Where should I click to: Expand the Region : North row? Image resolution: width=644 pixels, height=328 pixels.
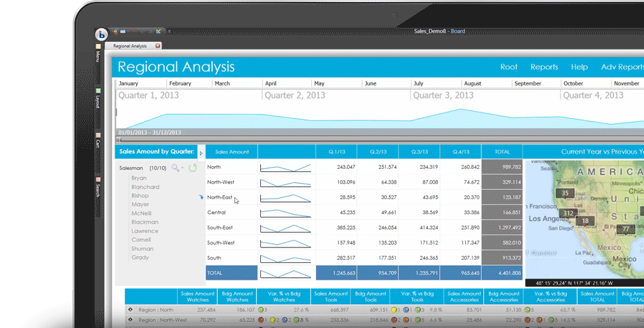click(x=130, y=310)
